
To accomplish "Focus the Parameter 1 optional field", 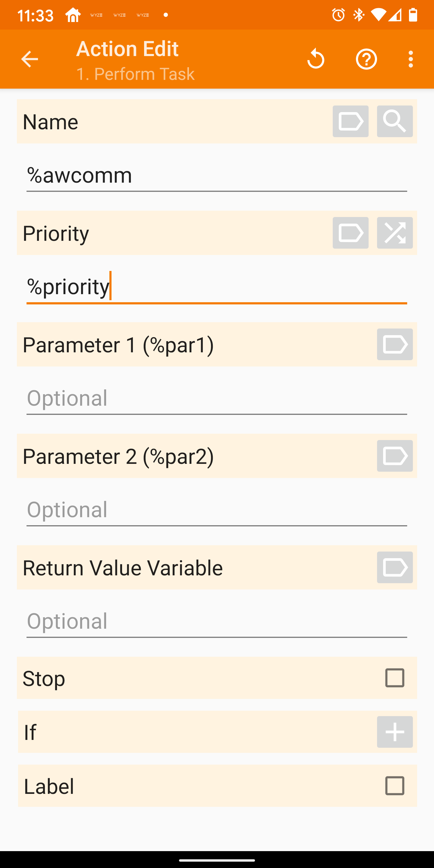I will click(x=217, y=399).
